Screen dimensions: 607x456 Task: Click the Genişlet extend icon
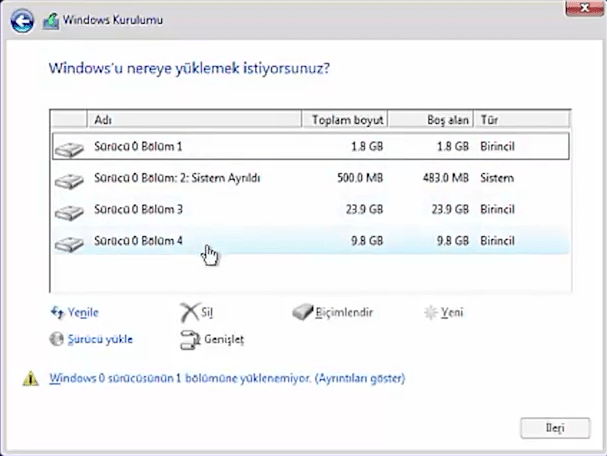pyautogui.click(x=189, y=340)
